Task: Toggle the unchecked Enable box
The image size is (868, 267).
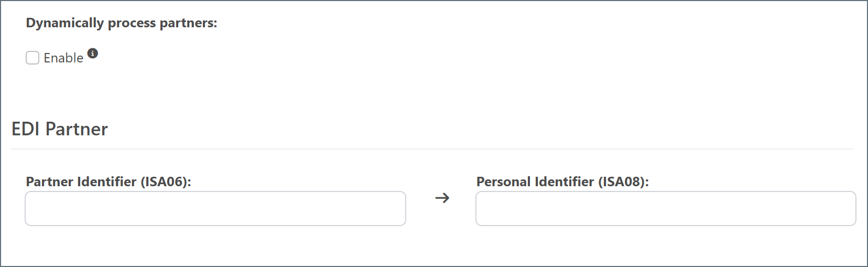Action: coord(32,58)
